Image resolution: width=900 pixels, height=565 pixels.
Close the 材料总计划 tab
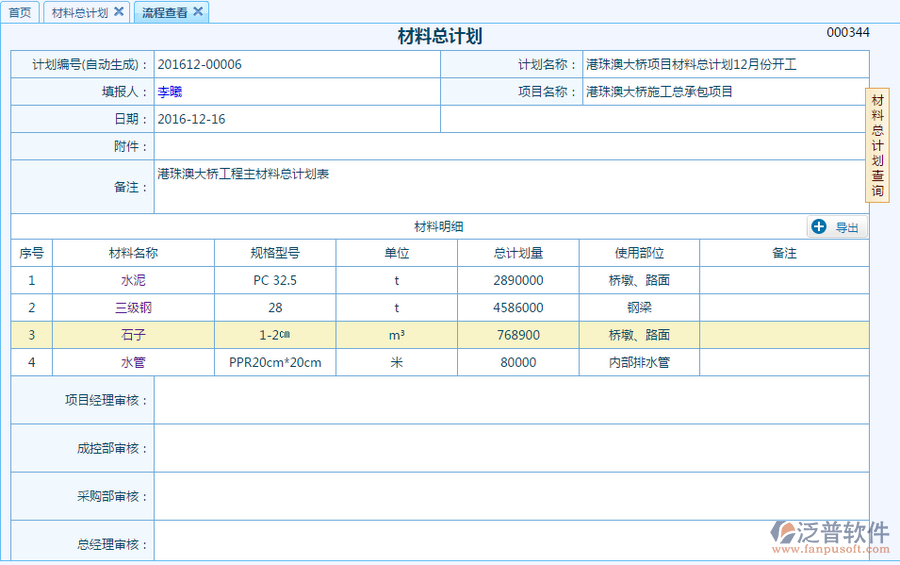[119, 11]
